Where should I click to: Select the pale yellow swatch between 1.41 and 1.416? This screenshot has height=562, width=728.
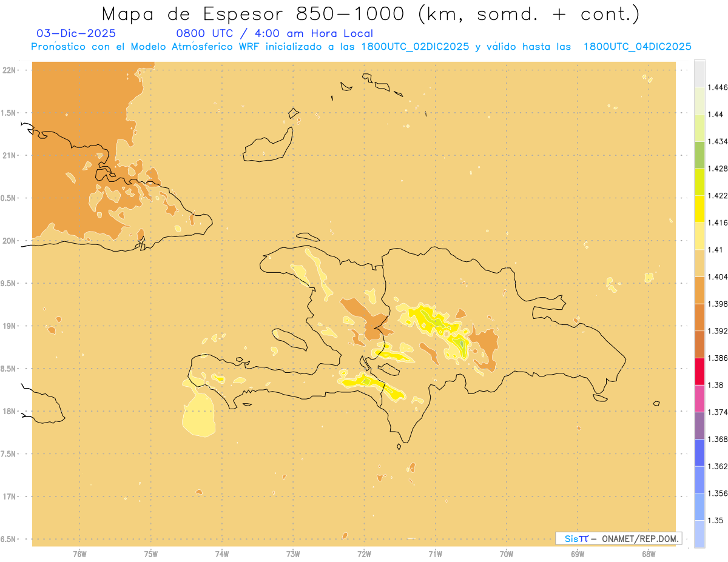699,236
